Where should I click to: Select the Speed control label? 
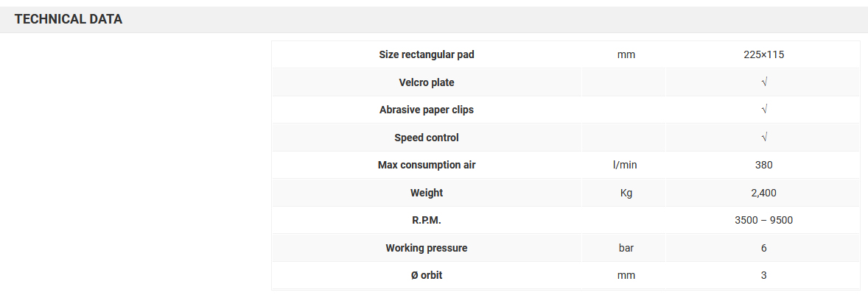click(x=427, y=138)
